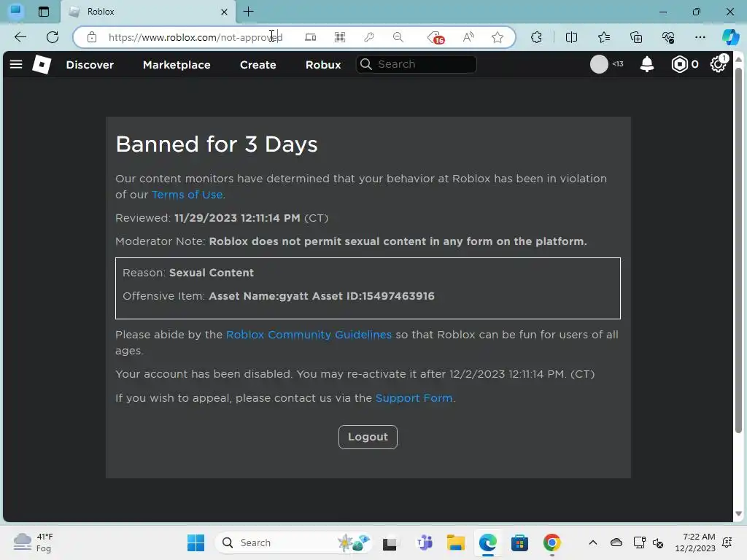Screen dimensions: 747x560
Task: Click the user avatar circle
Action: click(599, 64)
